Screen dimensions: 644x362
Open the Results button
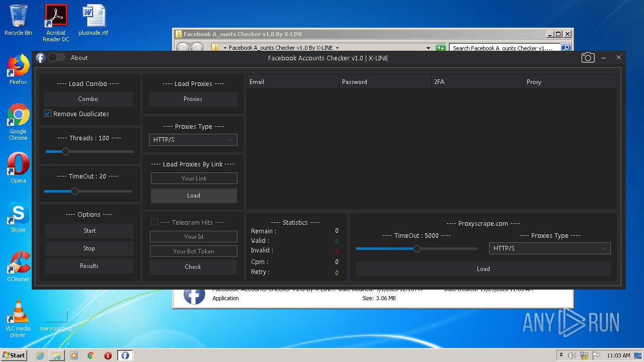(x=90, y=266)
